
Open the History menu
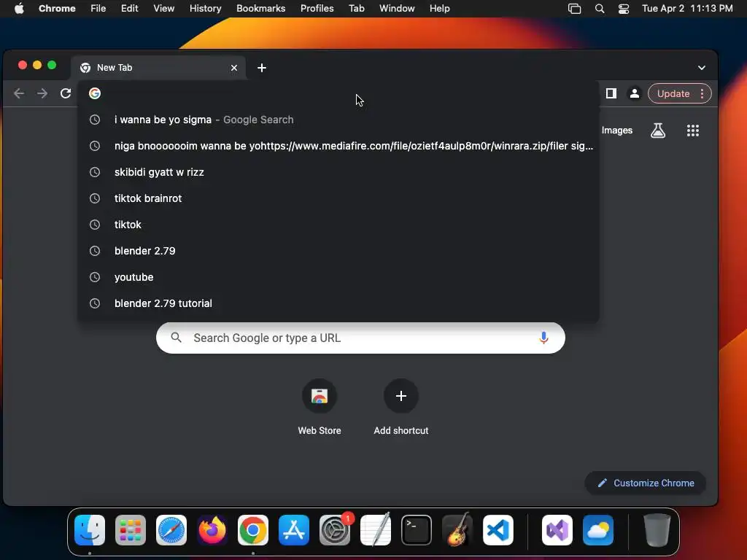pos(205,9)
